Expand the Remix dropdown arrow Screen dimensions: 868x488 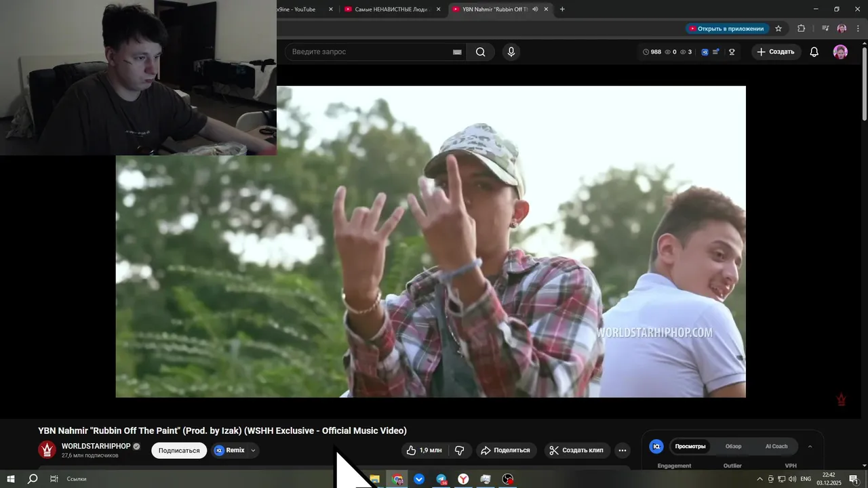coord(253,450)
